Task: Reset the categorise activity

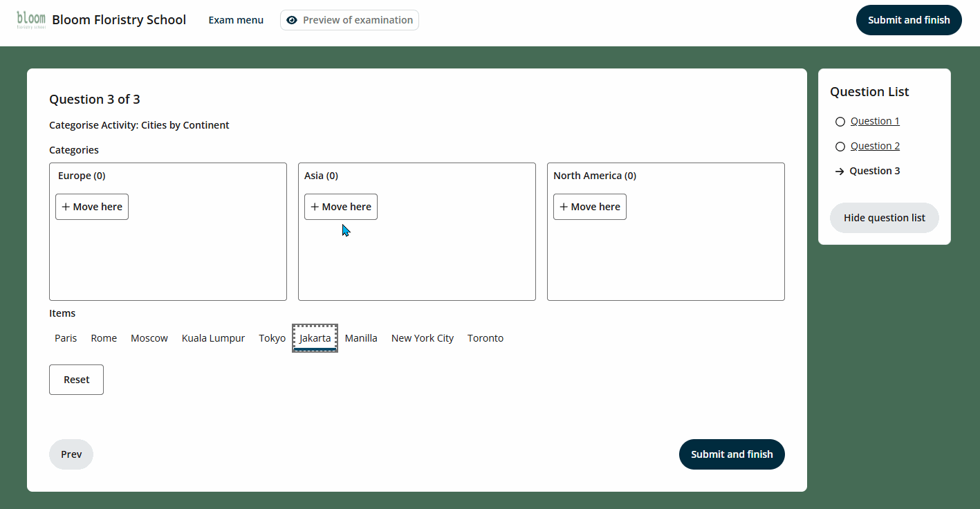Action: pyautogui.click(x=76, y=380)
